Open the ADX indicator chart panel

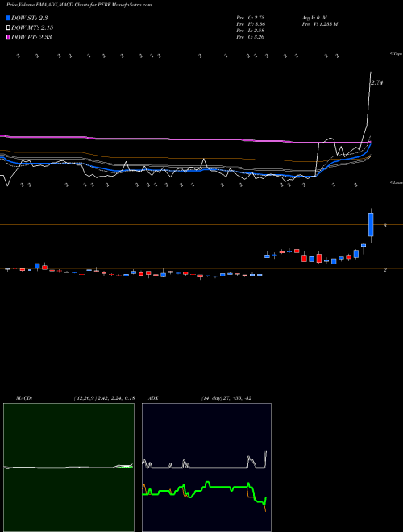(x=206, y=468)
